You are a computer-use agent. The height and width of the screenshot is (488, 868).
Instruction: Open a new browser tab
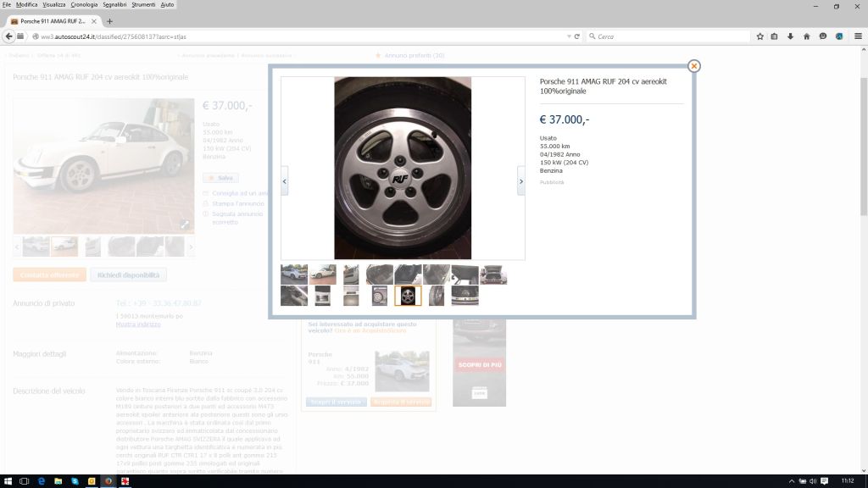(109, 21)
